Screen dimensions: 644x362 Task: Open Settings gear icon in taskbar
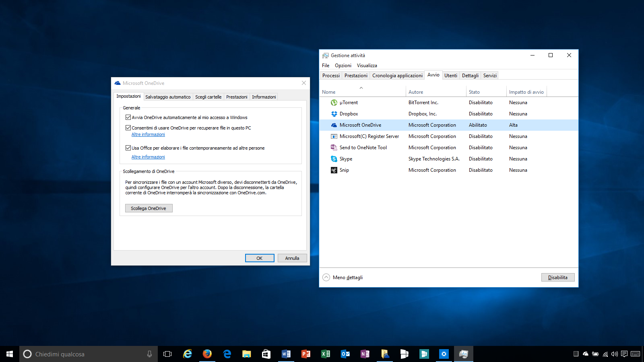444,354
